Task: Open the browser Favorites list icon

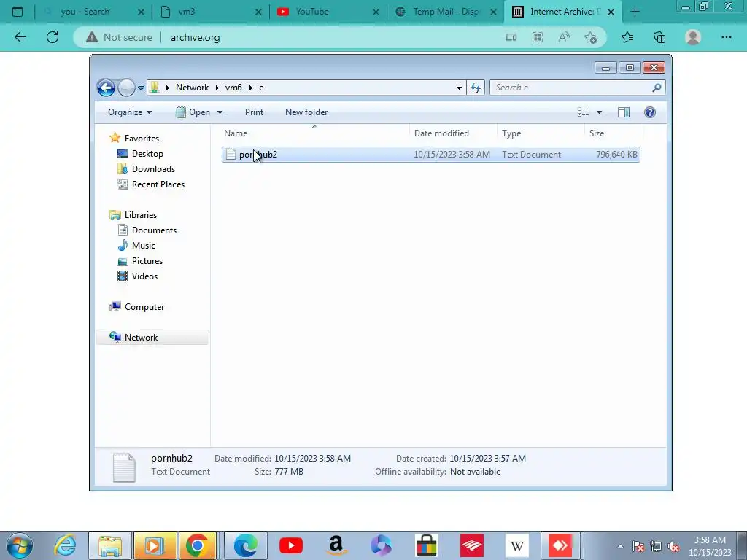Action: (x=627, y=38)
